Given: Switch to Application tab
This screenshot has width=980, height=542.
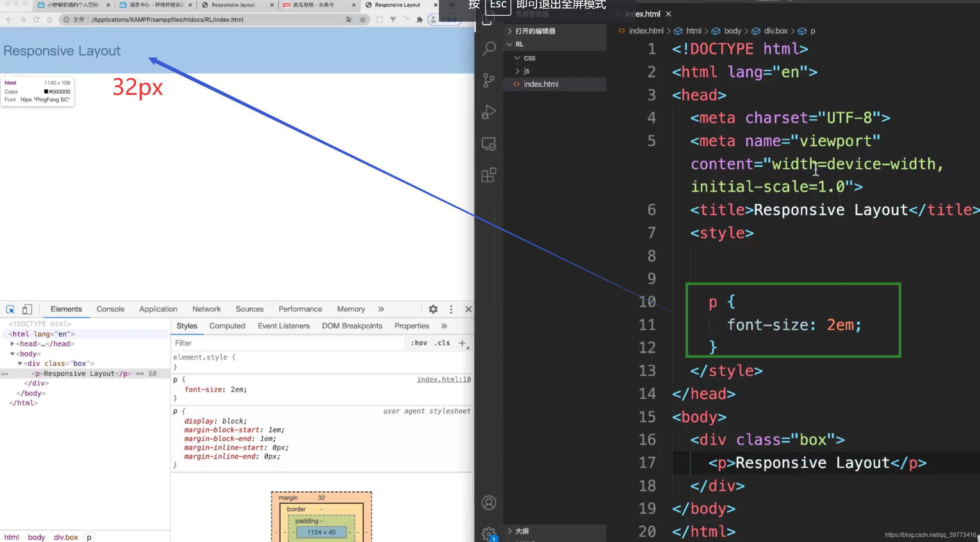Looking at the screenshot, I should tap(158, 309).
